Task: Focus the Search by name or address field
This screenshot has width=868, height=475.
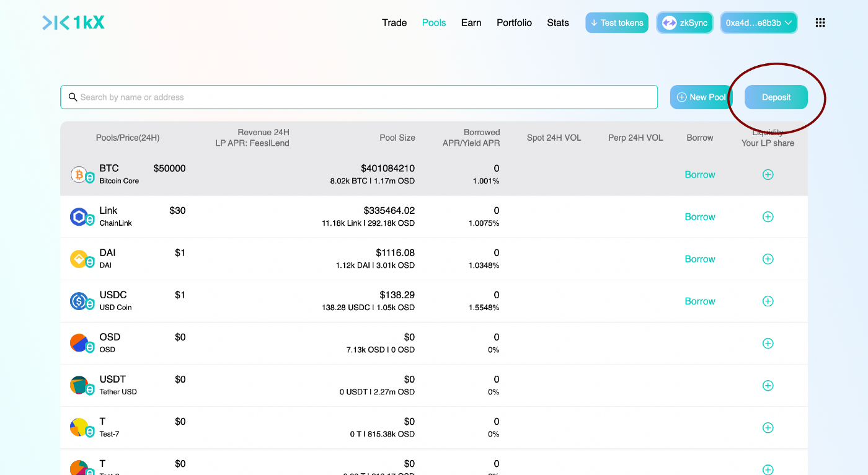Action: (359, 97)
